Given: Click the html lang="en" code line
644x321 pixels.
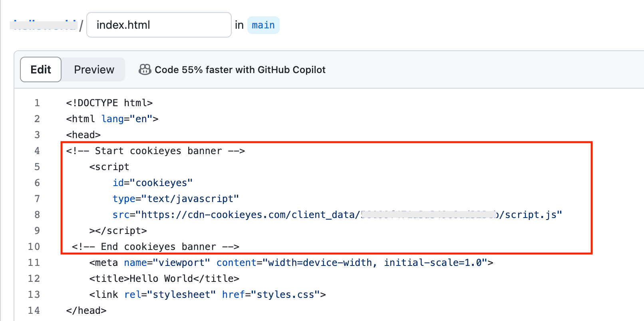Looking at the screenshot, I should coord(112,119).
